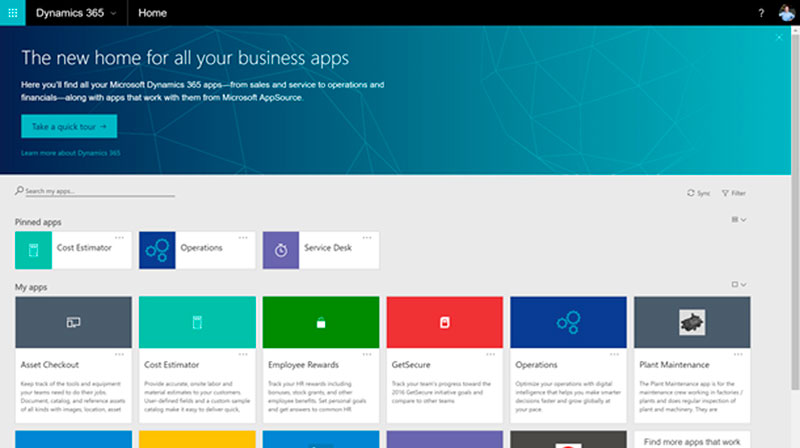Click the Take a quick tour button
Image resolution: width=800 pixels, height=448 pixels.
click(x=69, y=126)
